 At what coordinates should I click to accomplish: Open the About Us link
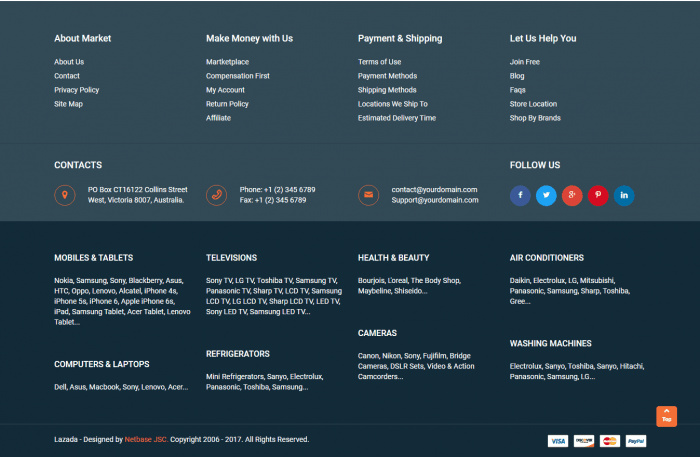coord(69,62)
